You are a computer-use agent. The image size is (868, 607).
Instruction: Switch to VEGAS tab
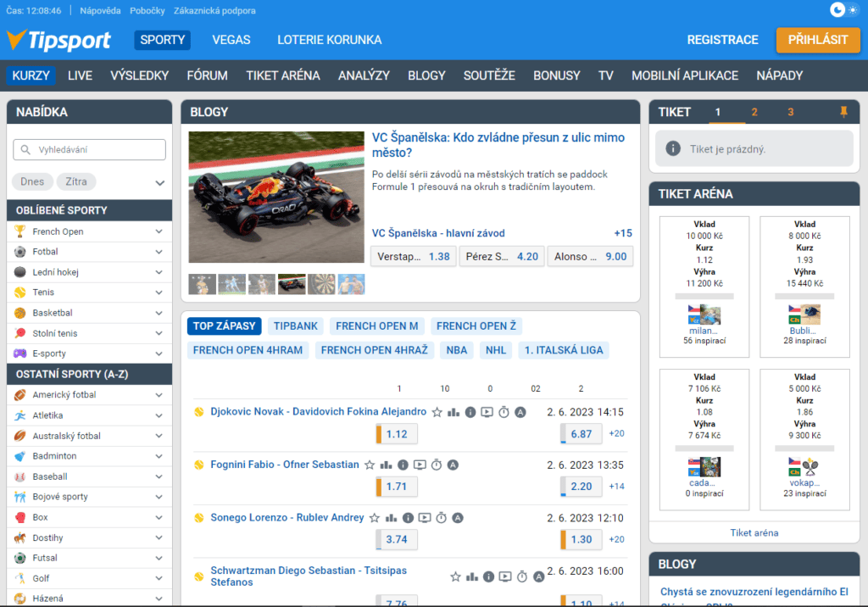pyautogui.click(x=231, y=40)
